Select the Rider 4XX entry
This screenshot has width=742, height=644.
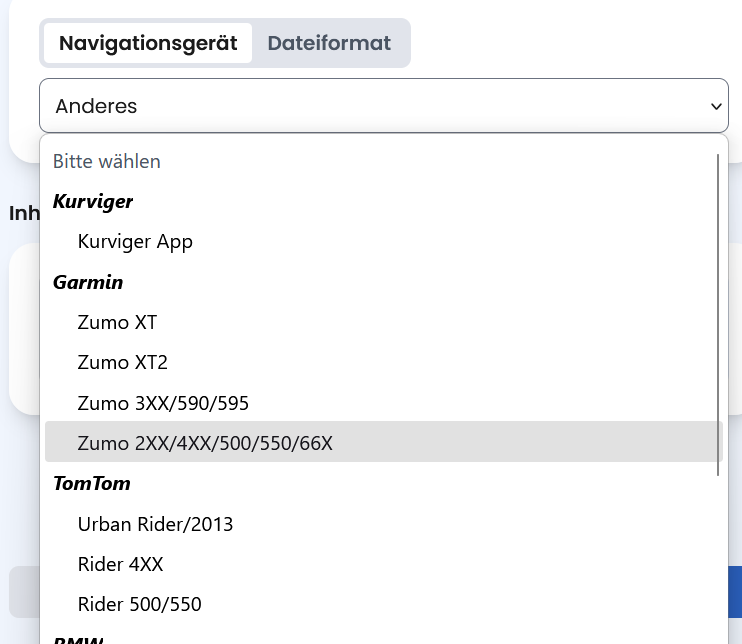[120, 564]
